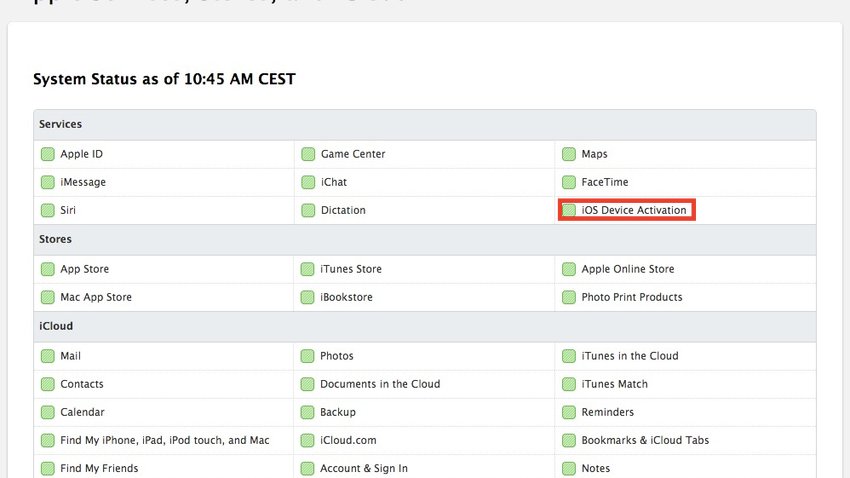This screenshot has width=850, height=478.
Task: Click the green status icon beside Notes
Action: pos(569,469)
